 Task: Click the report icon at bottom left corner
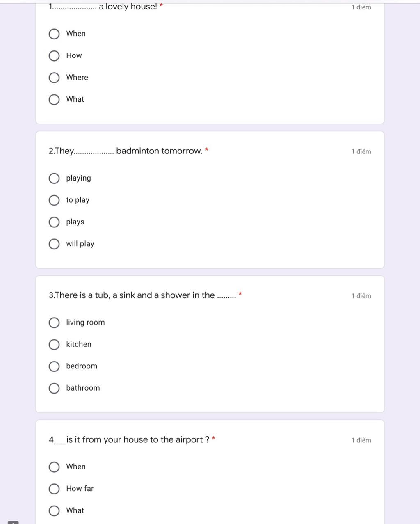point(13,522)
